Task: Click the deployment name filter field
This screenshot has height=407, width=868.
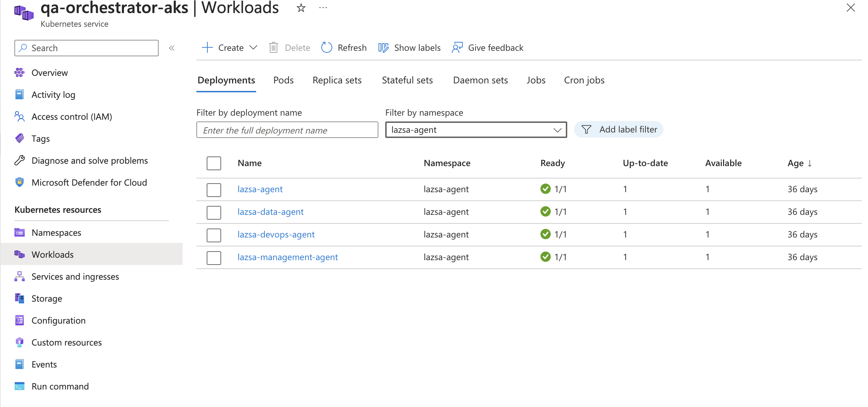Action: pyautogui.click(x=287, y=130)
